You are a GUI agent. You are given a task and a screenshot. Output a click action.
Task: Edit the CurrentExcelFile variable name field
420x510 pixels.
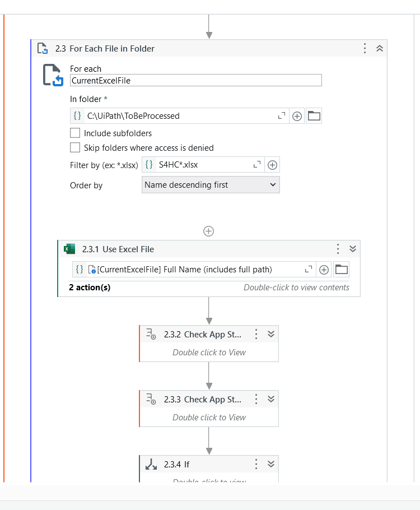click(x=195, y=80)
